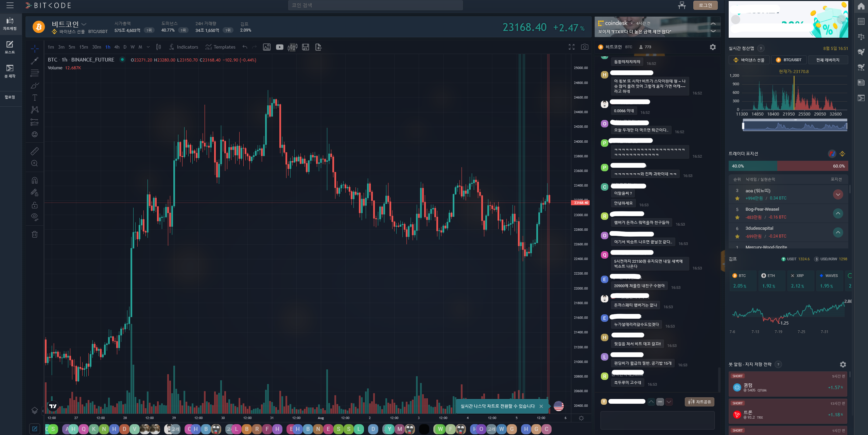This screenshot has height=435, width=868.
Task: Open the whale alert sidebar icon
Action: tap(861, 52)
